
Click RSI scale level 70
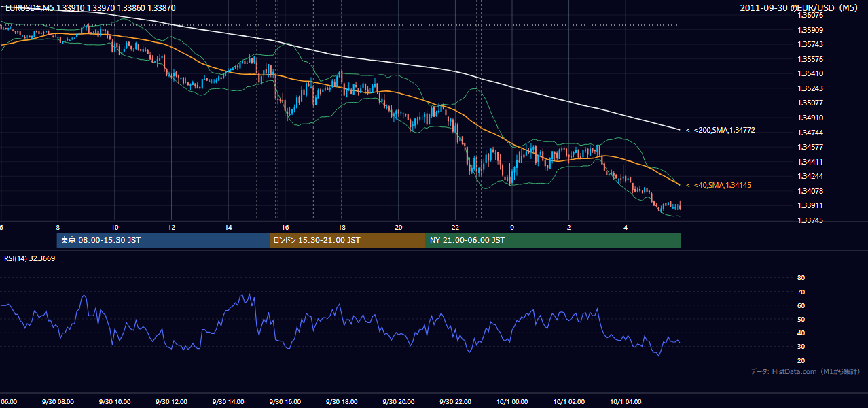coord(801,292)
